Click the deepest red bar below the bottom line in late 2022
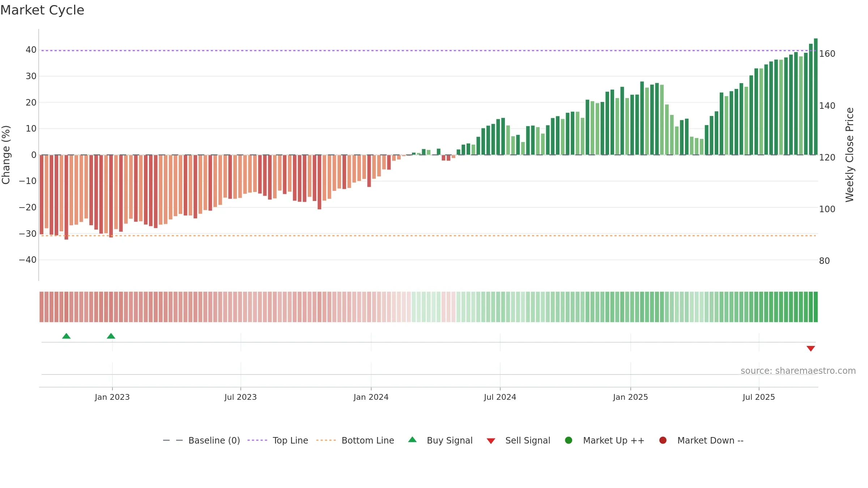Viewport: 868px width, 488px height. (x=66, y=197)
